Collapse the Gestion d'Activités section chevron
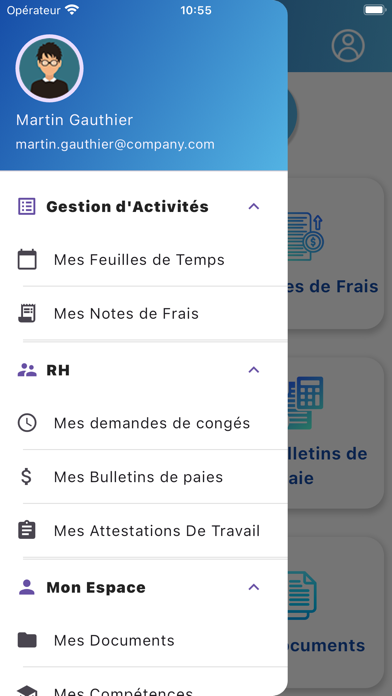 (253, 206)
